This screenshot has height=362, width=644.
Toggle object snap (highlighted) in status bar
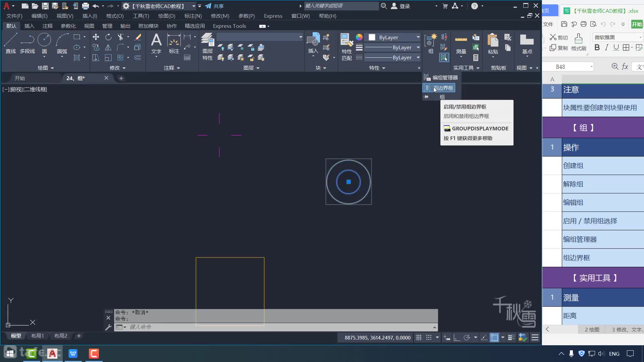click(494, 338)
